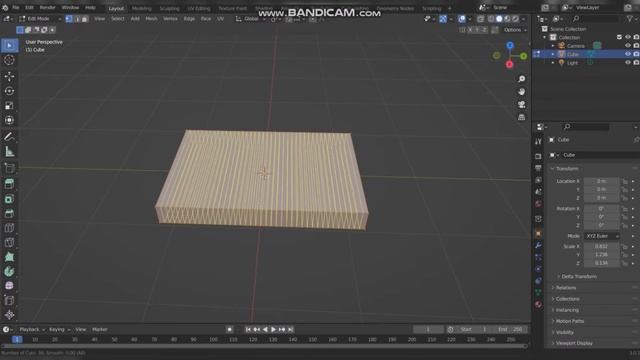Enable vertex select mode
Image resolution: width=640 pixels, height=360 pixels.
(x=69, y=19)
